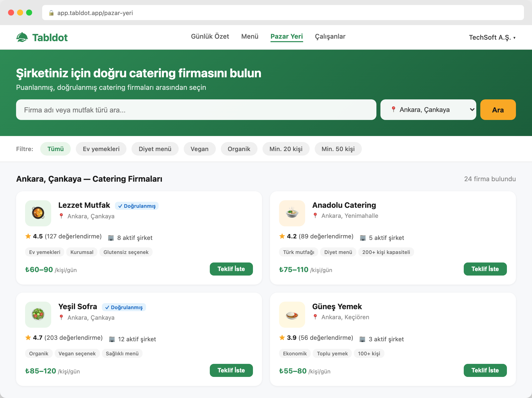Viewport: 532px width, 398px height.
Task: Enable the Ev yemekleri filter
Action: coord(101,149)
